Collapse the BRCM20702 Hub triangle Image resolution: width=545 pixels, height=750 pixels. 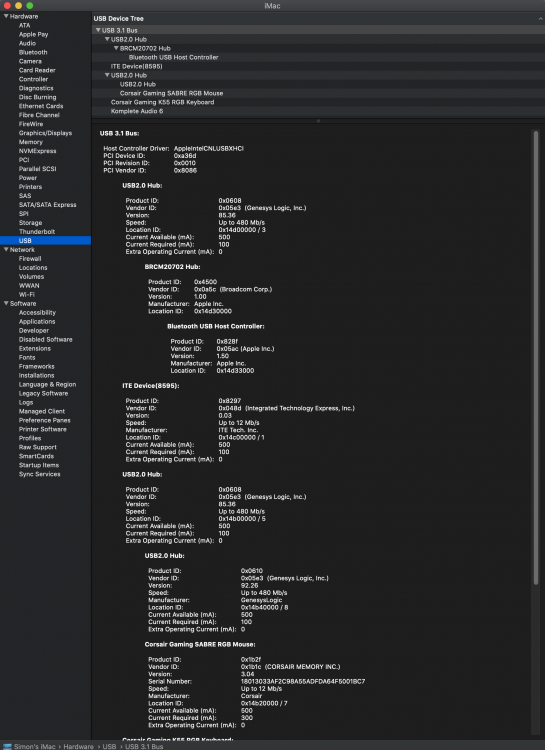116,48
